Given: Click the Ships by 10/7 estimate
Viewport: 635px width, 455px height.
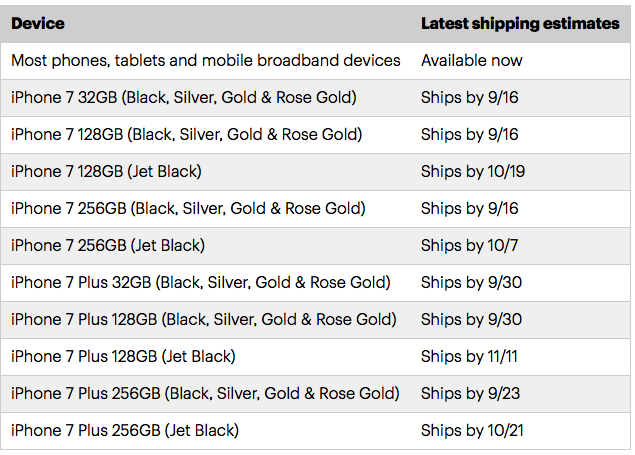Looking at the screenshot, I should coord(470,245).
